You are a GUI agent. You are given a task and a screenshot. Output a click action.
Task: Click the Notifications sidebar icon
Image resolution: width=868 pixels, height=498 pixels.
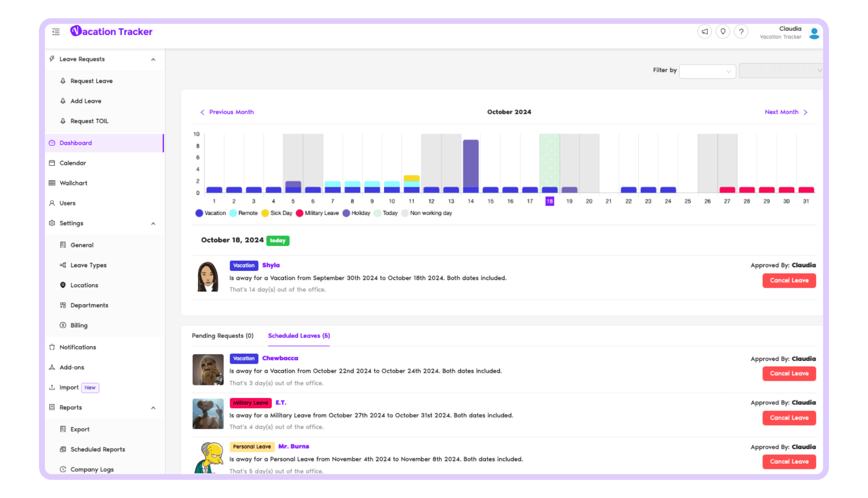click(52, 347)
